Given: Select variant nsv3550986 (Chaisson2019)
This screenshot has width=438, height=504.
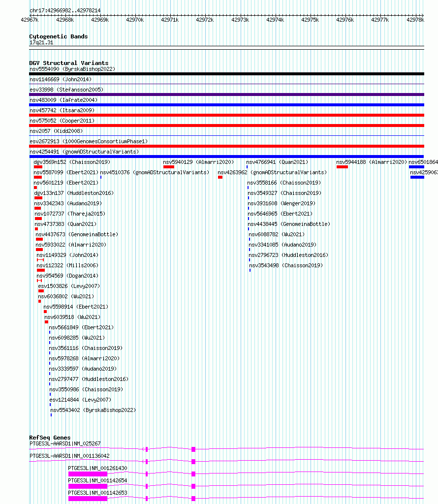Looking at the screenshot, I should point(86,389).
